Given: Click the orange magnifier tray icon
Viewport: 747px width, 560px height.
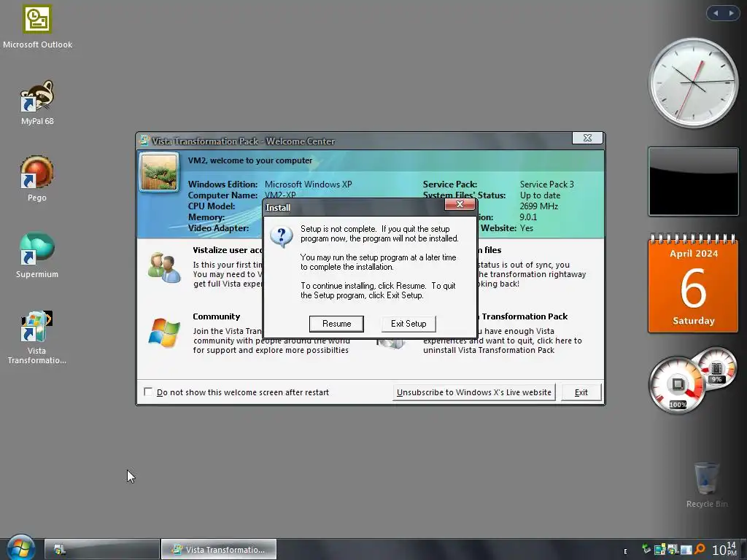Looking at the screenshot, I should click(700, 549).
